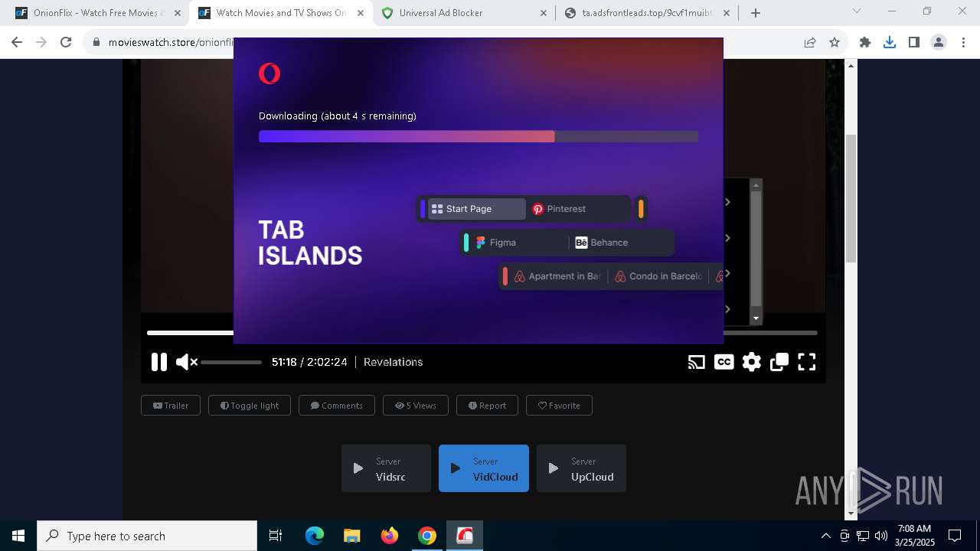Open Chrome extensions puzzle icon

point(865,43)
